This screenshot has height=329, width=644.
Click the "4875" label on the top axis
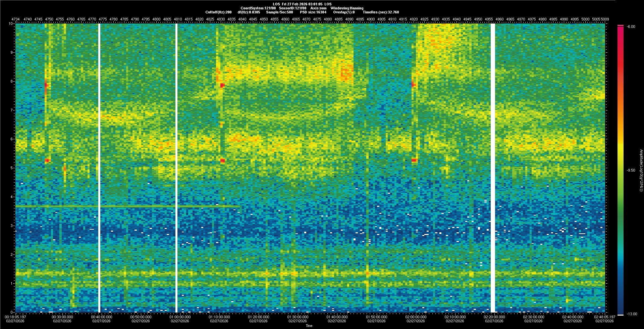317,19
